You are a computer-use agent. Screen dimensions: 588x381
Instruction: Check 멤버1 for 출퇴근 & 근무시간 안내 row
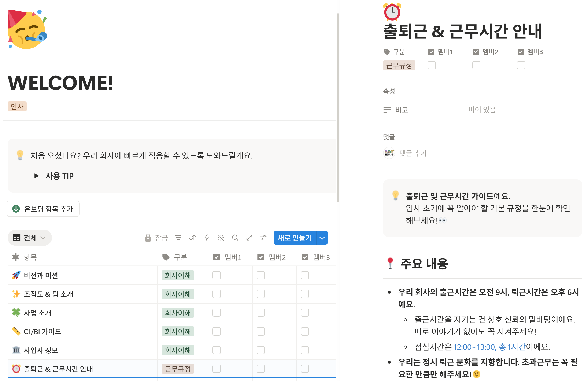pos(217,369)
